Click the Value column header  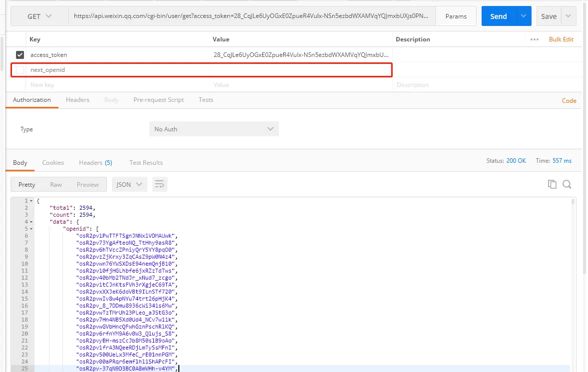click(221, 39)
